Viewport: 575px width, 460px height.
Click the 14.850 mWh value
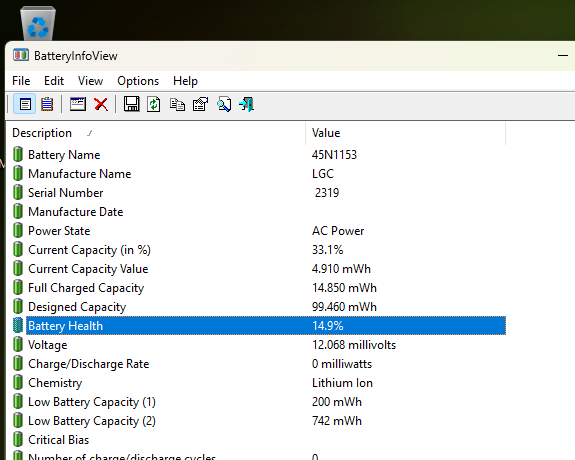pyautogui.click(x=344, y=288)
